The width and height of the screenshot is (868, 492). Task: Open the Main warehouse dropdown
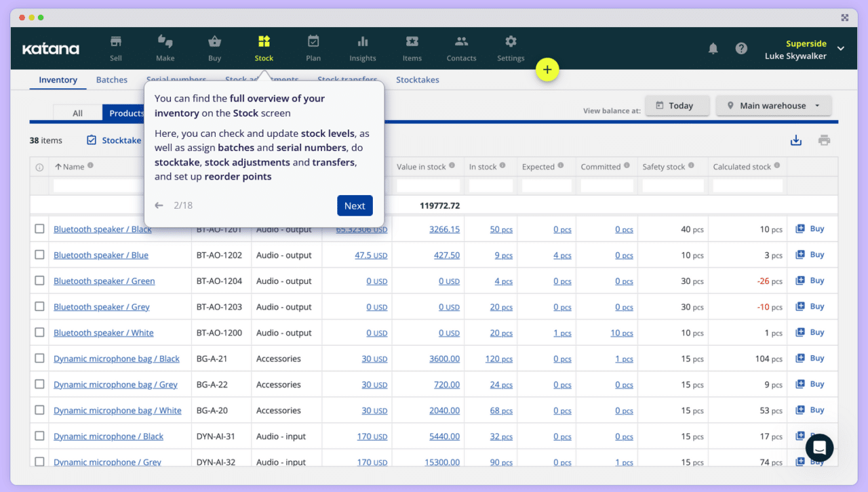click(x=773, y=105)
